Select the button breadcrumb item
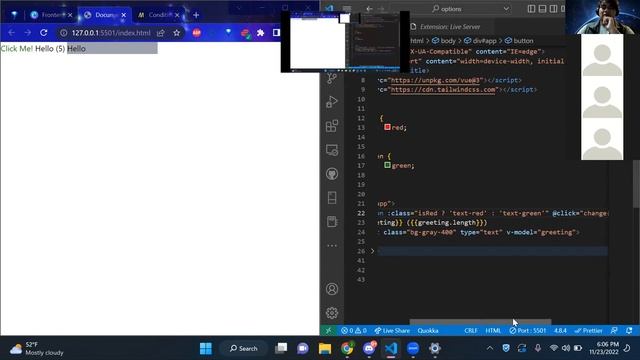This screenshot has width=640, height=360. point(519,41)
